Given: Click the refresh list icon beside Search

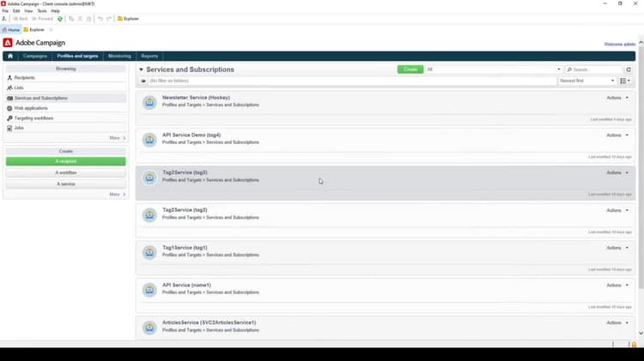Looking at the screenshot, I should coord(629,69).
